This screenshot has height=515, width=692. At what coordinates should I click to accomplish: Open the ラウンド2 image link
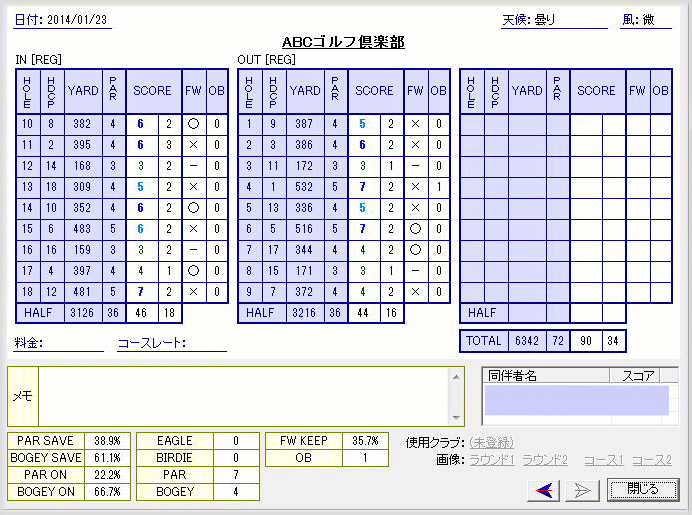point(545,460)
